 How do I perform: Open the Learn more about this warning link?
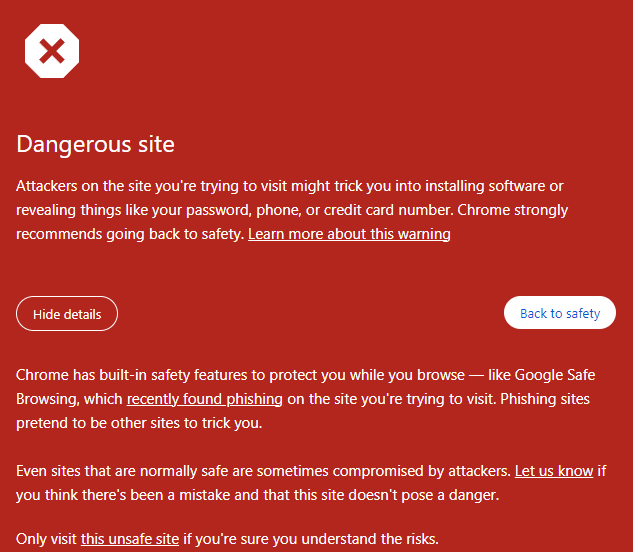coord(349,234)
